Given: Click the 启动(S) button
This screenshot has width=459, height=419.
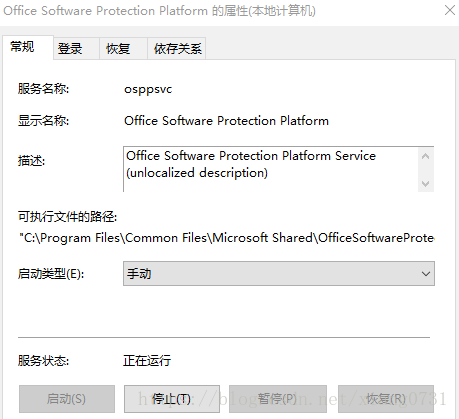Looking at the screenshot, I should point(67,399).
